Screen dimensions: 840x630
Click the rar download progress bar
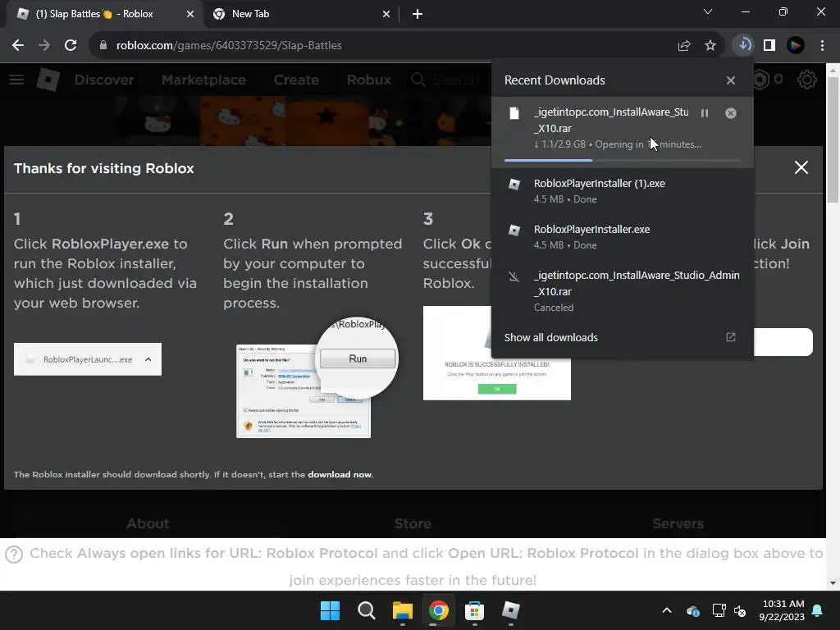pyautogui.click(x=623, y=160)
